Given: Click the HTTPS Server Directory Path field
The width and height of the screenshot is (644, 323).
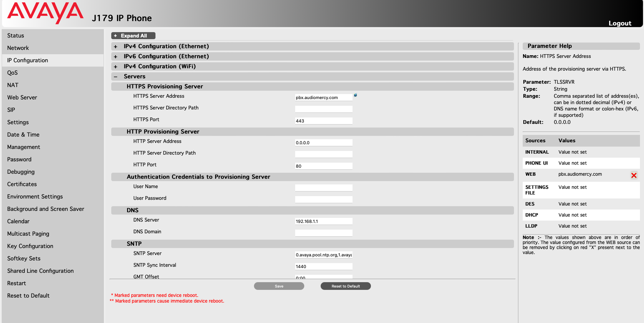Looking at the screenshot, I should [324, 109].
